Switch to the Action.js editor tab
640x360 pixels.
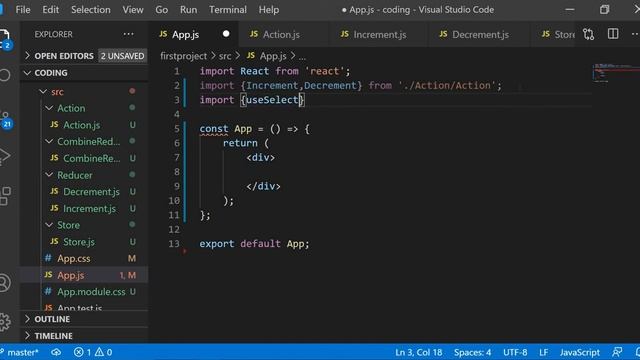click(283, 34)
